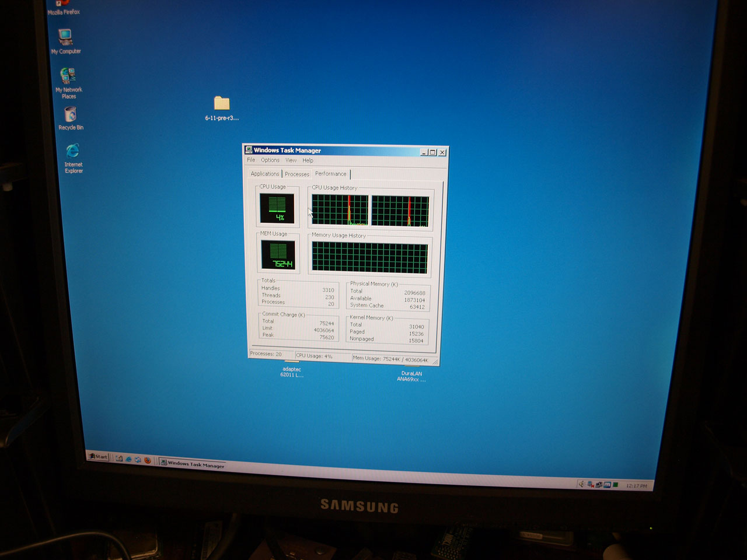Click the green Task Manager CPU tray icon
This screenshot has height=560, width=747.
(x=615, y=485)
